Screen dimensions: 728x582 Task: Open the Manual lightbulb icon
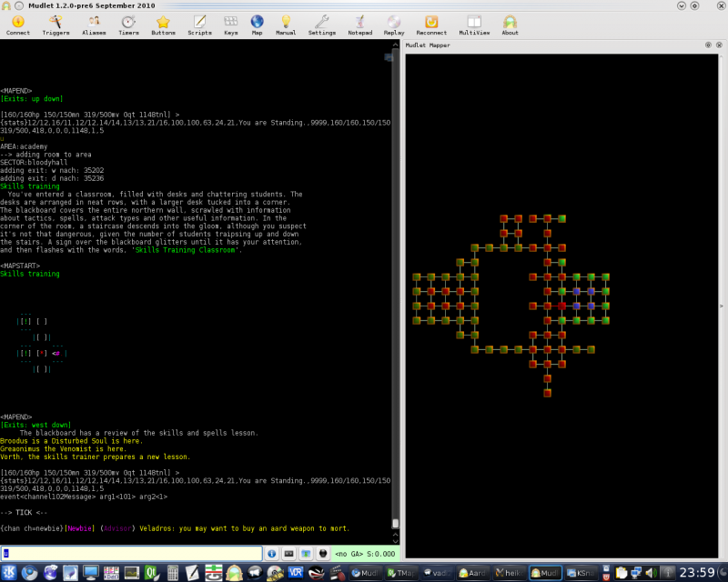pyautogui.click(x=286, y=25)
